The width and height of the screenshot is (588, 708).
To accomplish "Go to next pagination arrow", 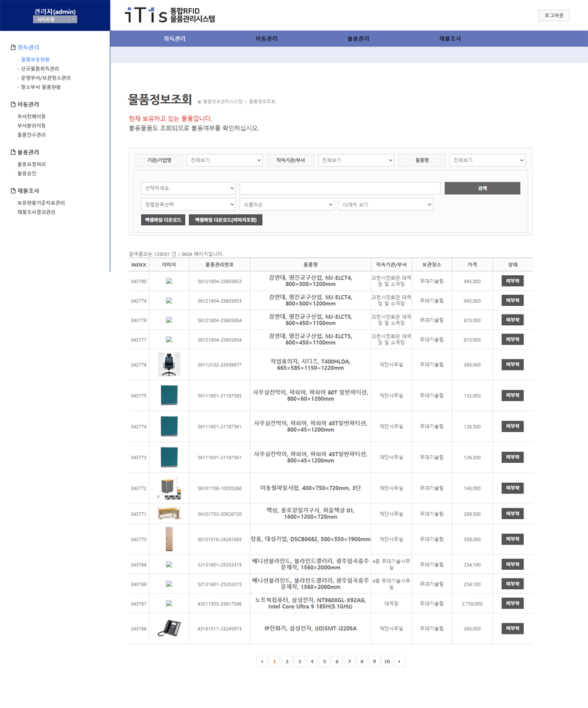I will click(399, 662).
